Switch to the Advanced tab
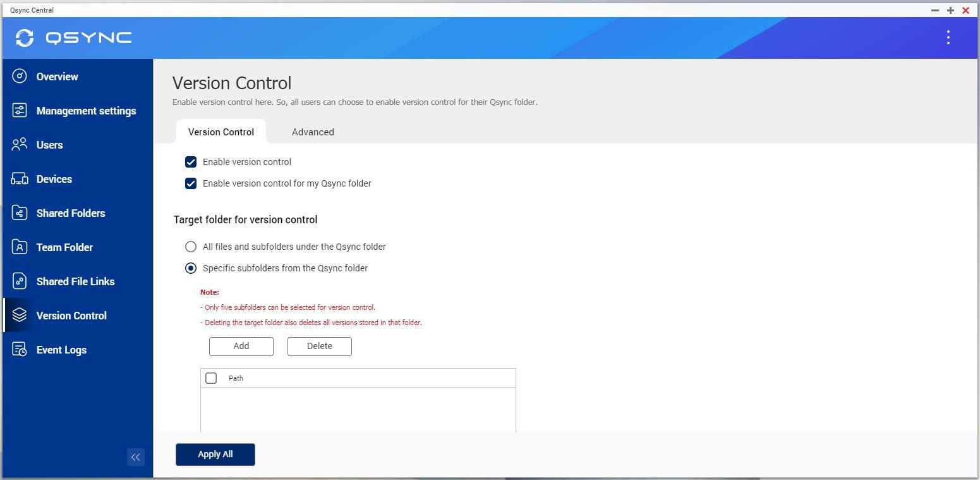The width and height of the screenshot is (980, 480). [x=313, y=132]
